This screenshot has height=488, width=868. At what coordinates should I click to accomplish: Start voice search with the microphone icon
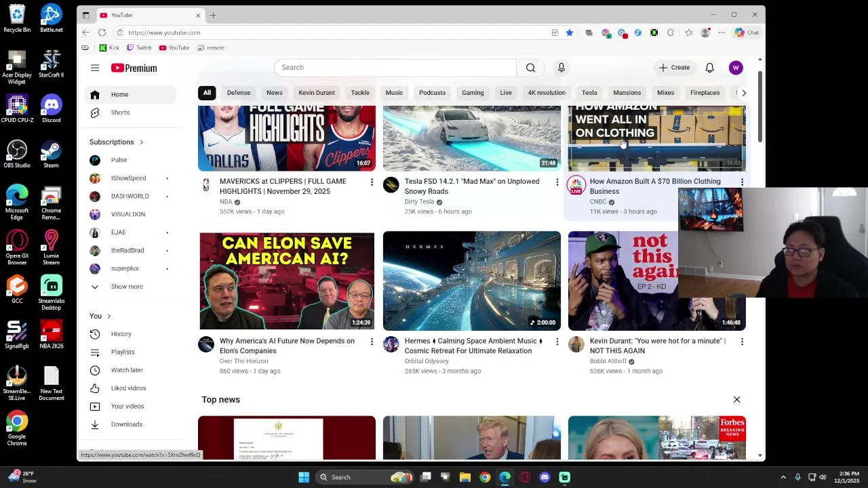coord(561,68)
